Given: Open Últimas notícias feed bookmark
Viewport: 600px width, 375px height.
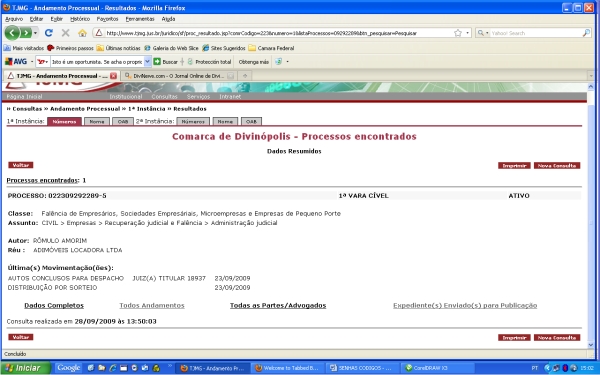Looking at the screenshot, I should tap(119, 48).
